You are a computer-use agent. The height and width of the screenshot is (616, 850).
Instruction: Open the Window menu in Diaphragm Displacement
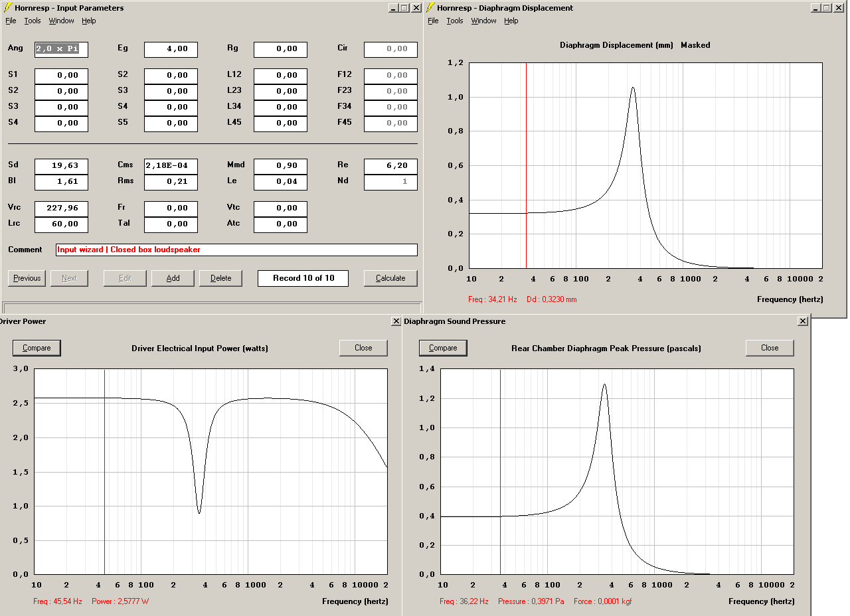click(483, 21)
